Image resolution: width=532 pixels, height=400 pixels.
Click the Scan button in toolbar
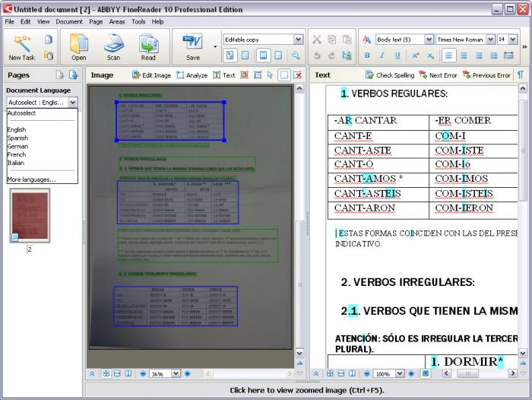coord(113,46)
